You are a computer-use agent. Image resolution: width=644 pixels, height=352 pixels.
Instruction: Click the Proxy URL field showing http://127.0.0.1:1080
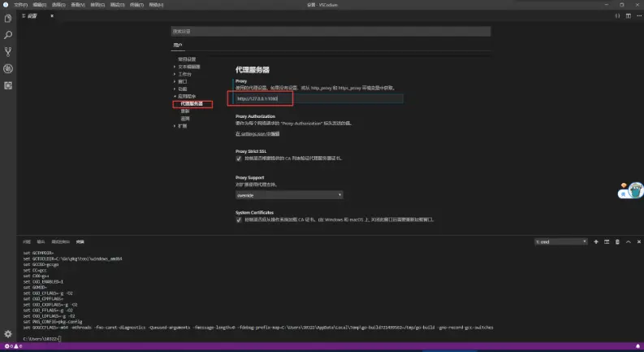click(319, 98)
